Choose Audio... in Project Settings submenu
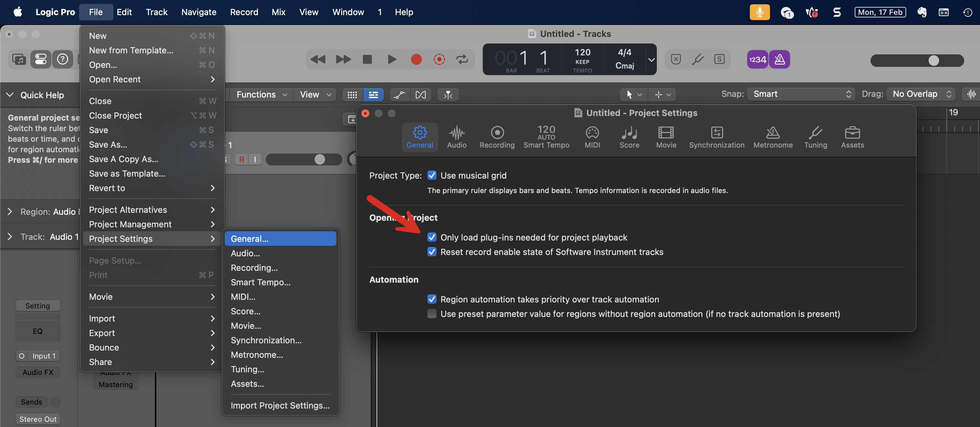The width and height of the screenshot is (980, 427). [245, 253]
